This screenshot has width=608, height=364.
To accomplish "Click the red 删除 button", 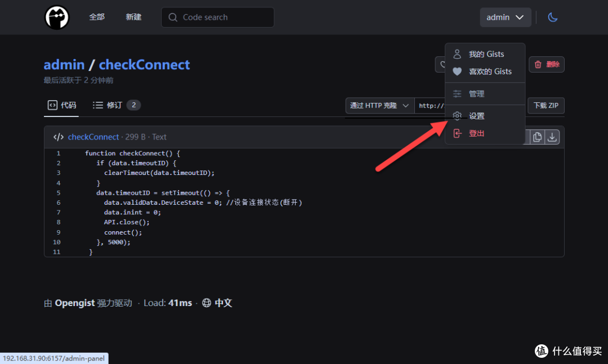I will click(546, 64).
